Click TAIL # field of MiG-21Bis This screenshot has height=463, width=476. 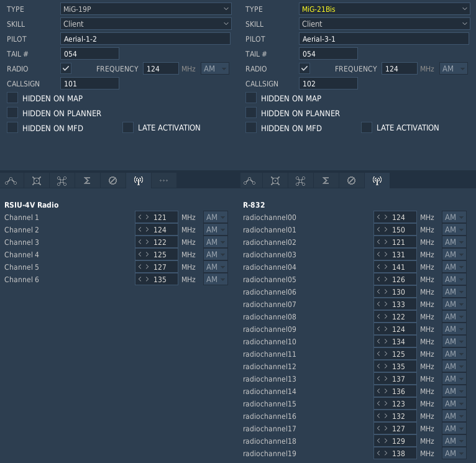click(x=329, y=53)
